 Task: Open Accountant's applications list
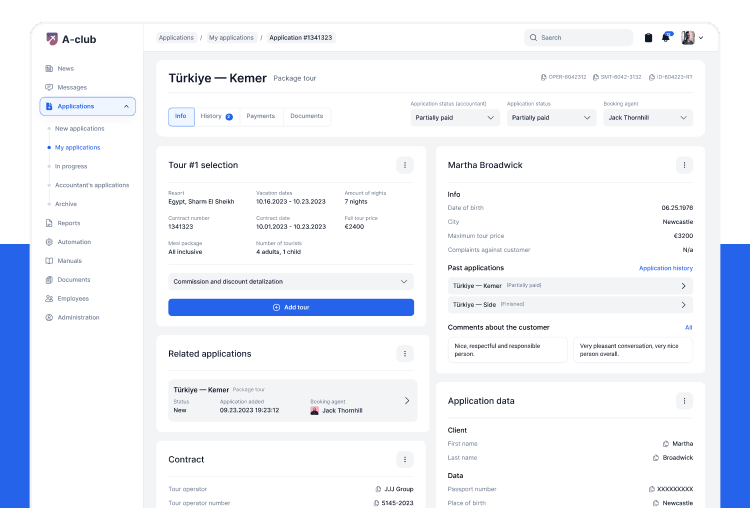point(92,185)
